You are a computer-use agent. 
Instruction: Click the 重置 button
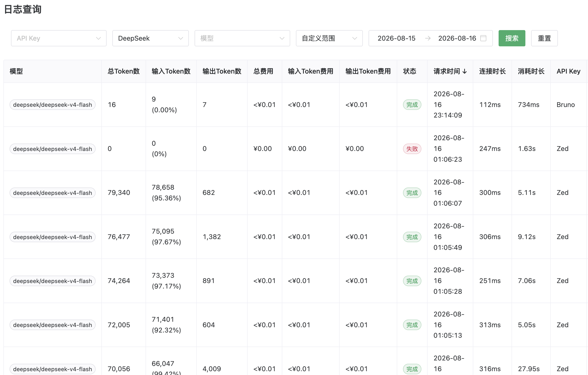click(x=544, y=38)
